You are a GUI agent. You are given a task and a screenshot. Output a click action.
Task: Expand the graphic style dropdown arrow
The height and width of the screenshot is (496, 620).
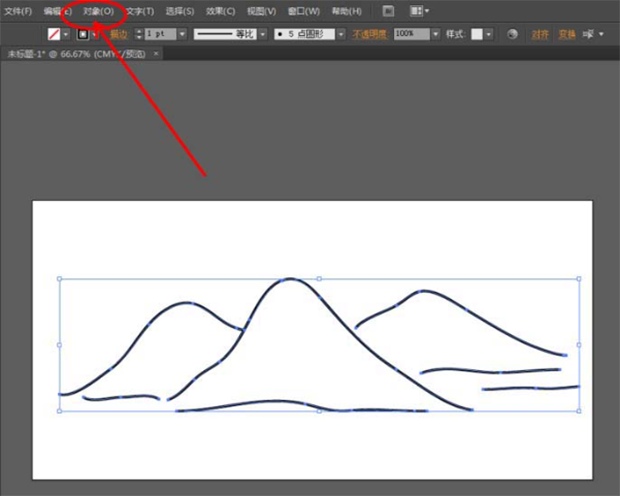click(489, 34)
